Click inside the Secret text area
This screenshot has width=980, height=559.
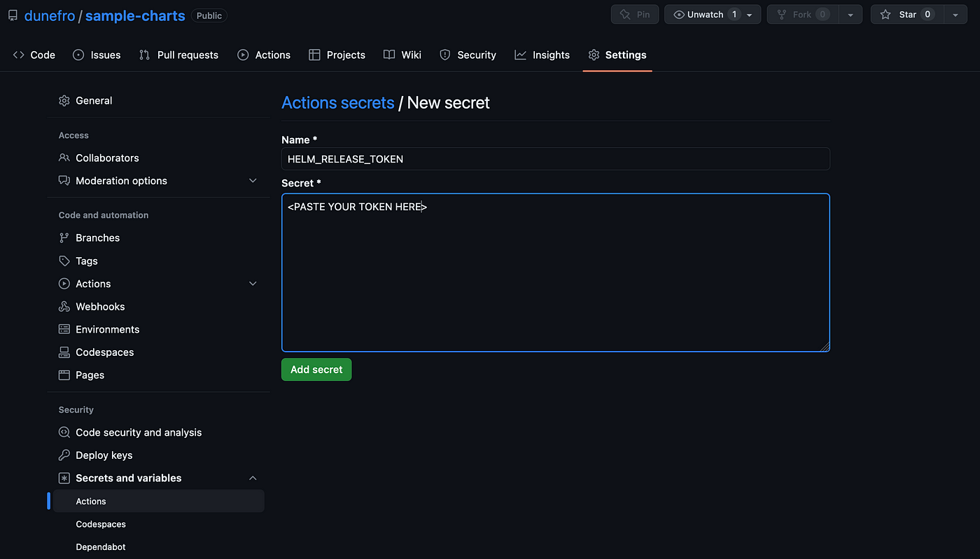(x=556, y=273)
